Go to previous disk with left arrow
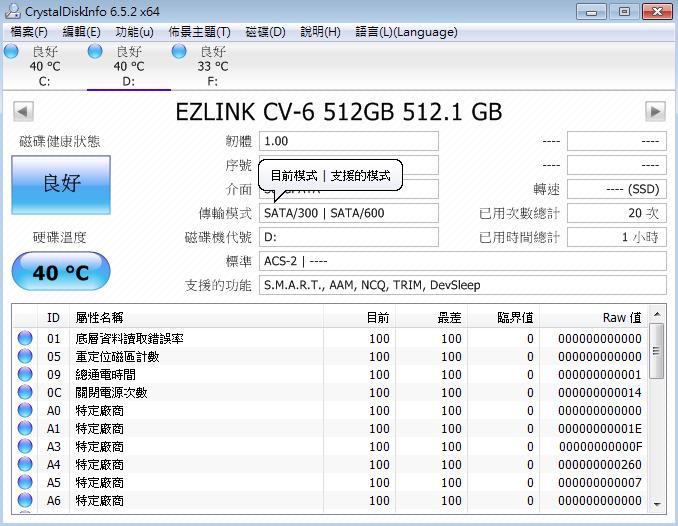678x526 pixels. point(23,112)
